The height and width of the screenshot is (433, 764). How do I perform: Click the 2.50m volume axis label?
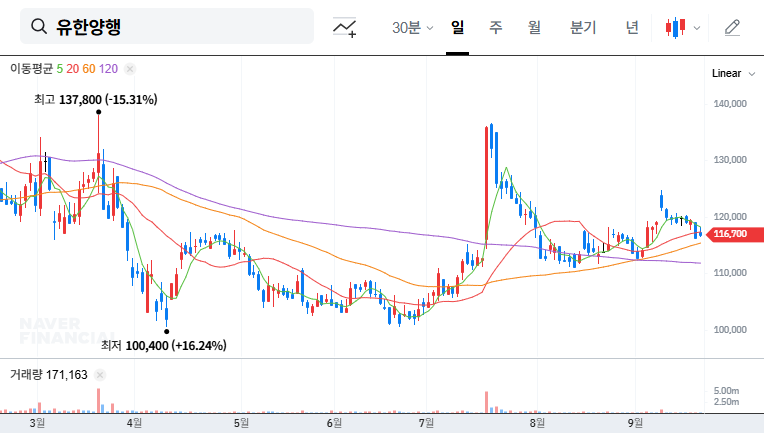(x=726, y=402)
